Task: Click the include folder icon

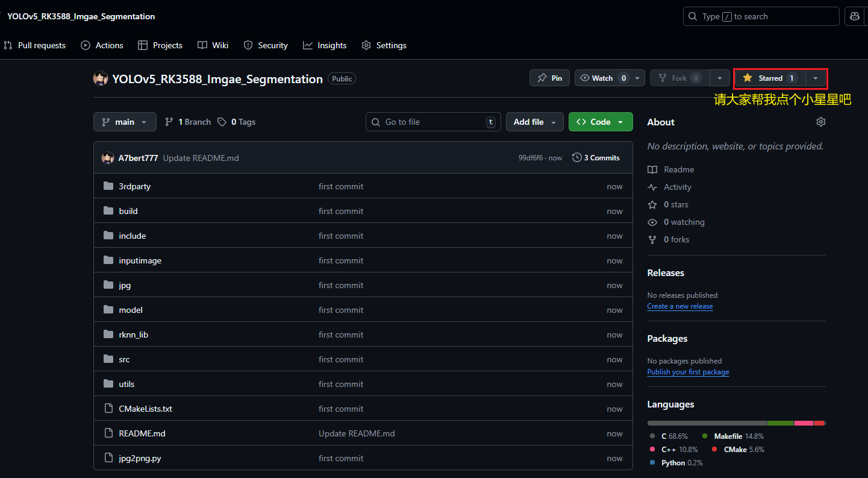Action: 108,236
